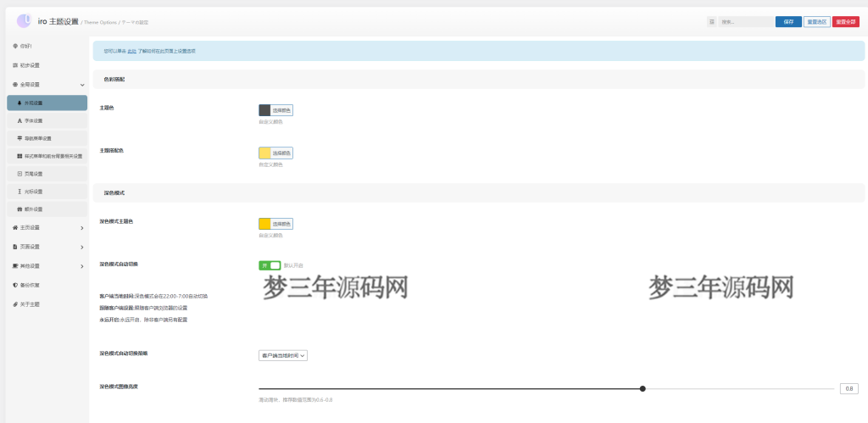
Task: Click the shield icon for 备份恢复
Action: coord(15,285)
